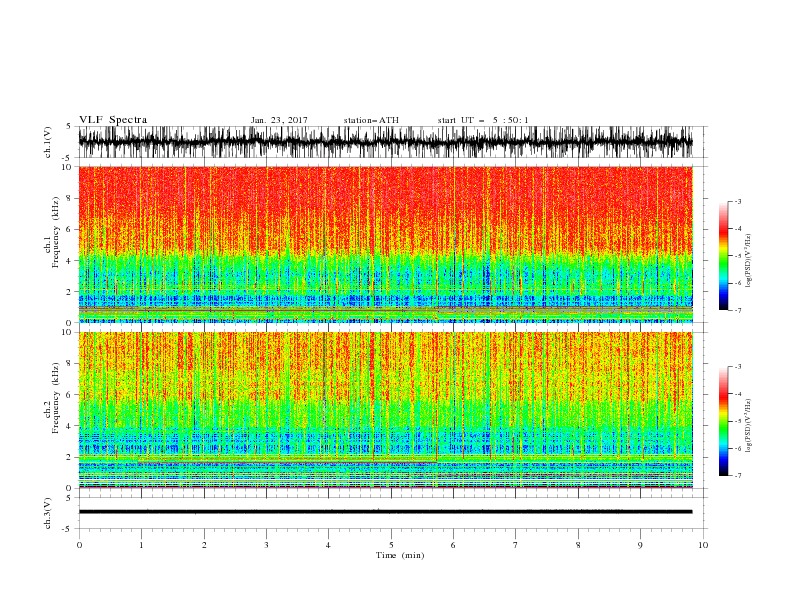
Task: Select the date text "Jan. 23, 2017"
Action: [x=279, y=120]
